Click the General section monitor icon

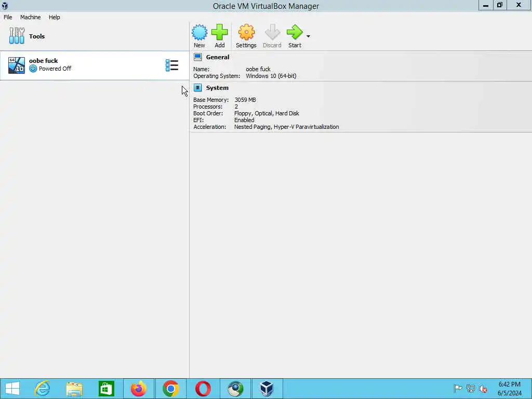(198, 57)
